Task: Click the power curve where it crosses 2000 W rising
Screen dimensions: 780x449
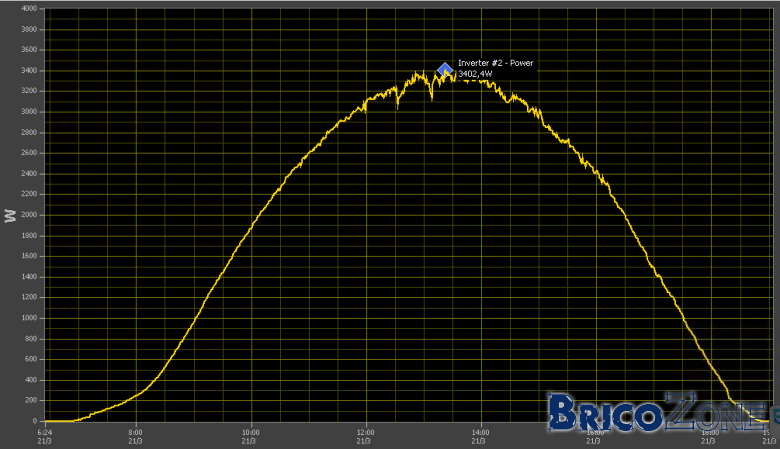Action: [x=258, y=215]
